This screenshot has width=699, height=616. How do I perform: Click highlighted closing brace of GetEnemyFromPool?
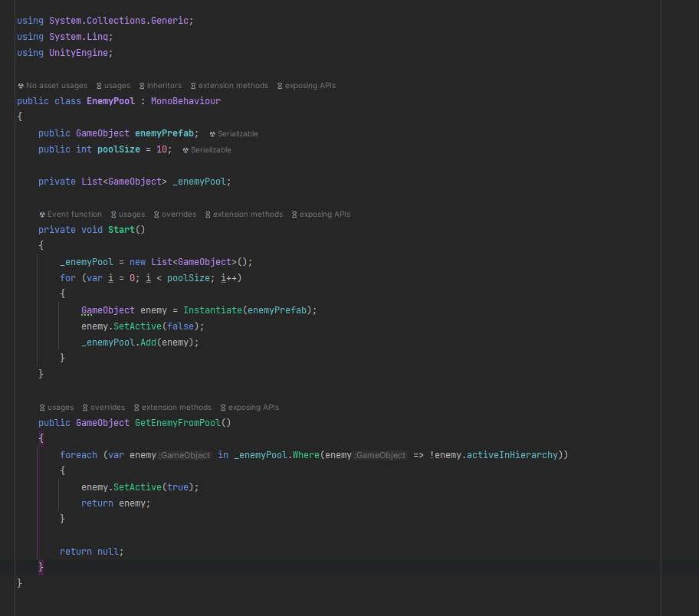point(41,567)
